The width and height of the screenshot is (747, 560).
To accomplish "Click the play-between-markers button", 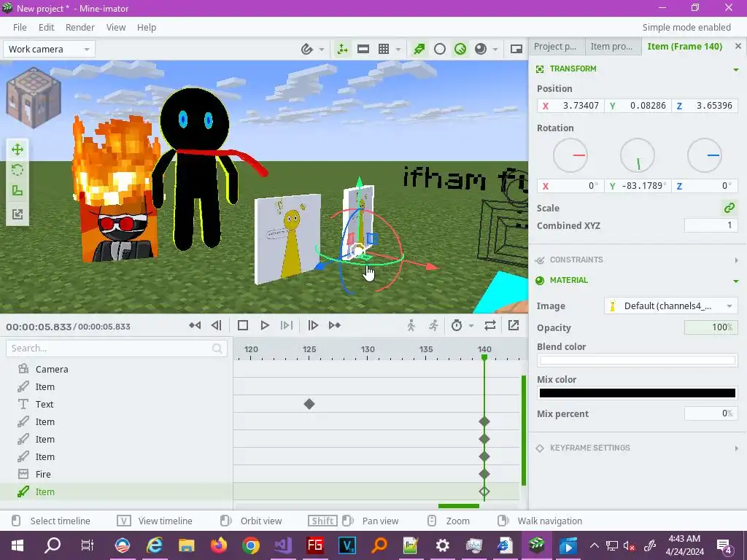I will (x=286, y=325).
